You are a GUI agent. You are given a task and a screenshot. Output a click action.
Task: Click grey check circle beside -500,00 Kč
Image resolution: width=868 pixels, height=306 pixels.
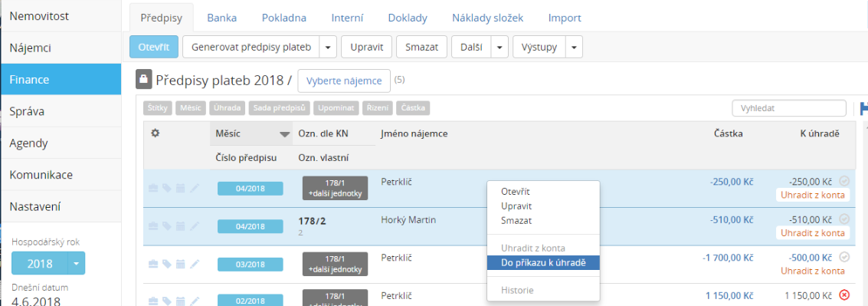click(x=844, y=257)
